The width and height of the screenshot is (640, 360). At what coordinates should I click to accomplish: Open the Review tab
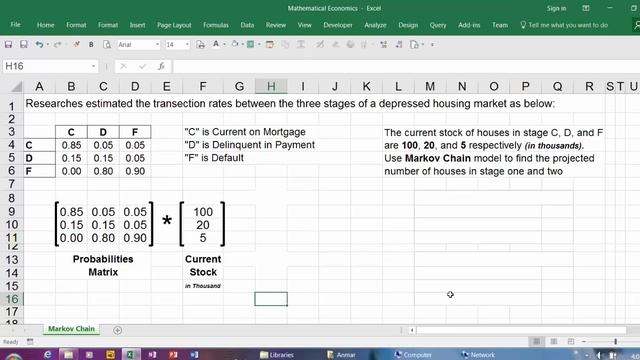276,25
